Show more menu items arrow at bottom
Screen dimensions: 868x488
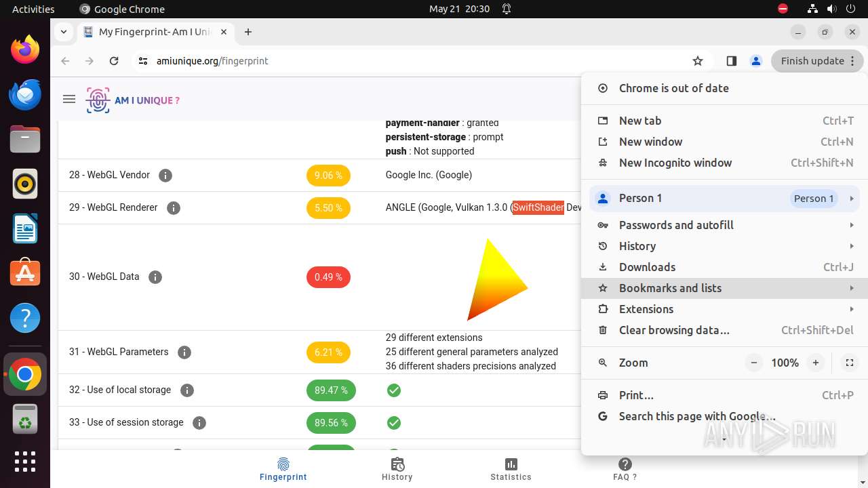(724, 441)
